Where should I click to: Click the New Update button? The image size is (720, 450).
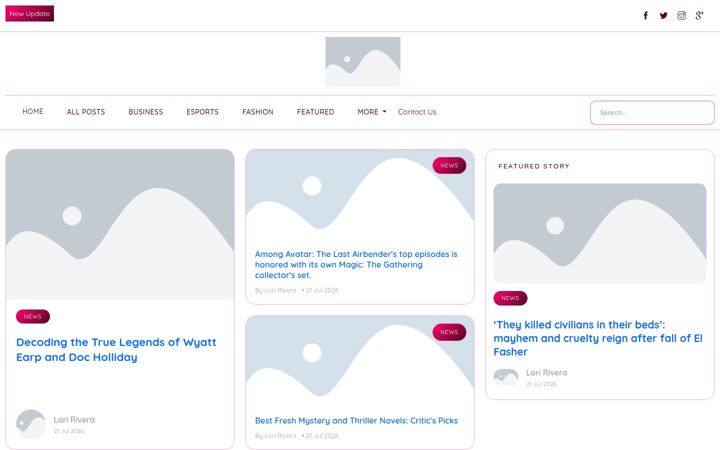click(29, 14)
